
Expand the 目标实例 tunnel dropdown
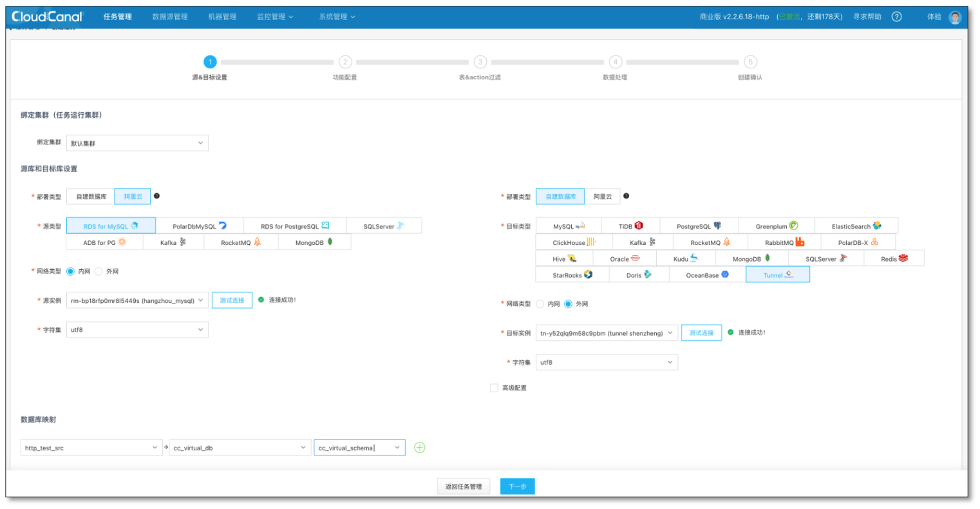(x=607, y=333)
